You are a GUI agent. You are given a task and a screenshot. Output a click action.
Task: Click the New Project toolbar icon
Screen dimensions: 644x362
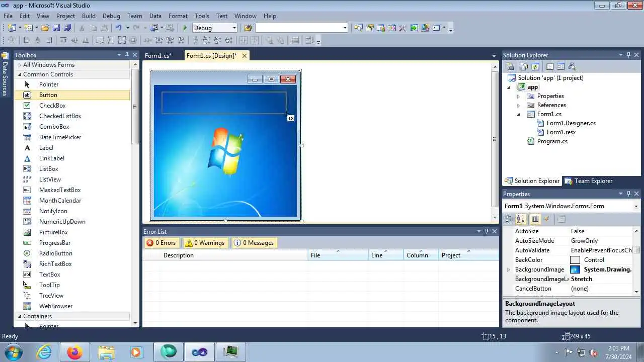click(12, 28)
